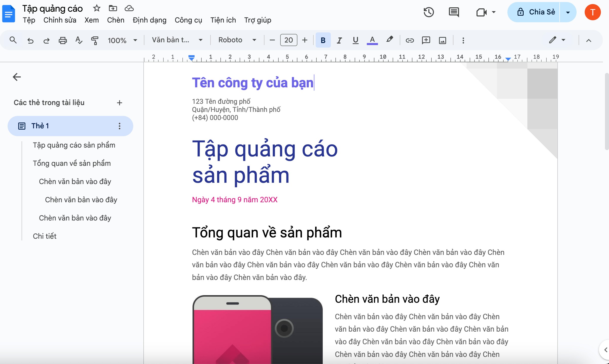Open more toolbar options
Viewport: 609px width, 364px height.
pyautogui.click(x=463, y=41)
